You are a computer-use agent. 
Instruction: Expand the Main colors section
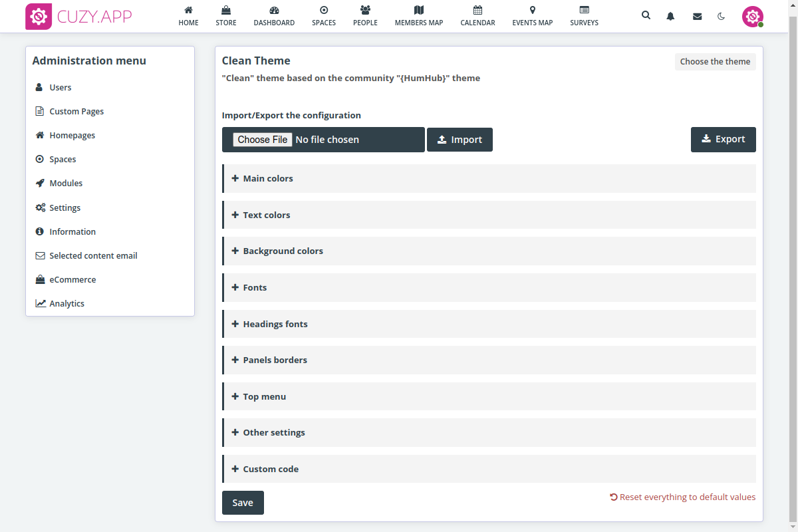pos(268,178)
